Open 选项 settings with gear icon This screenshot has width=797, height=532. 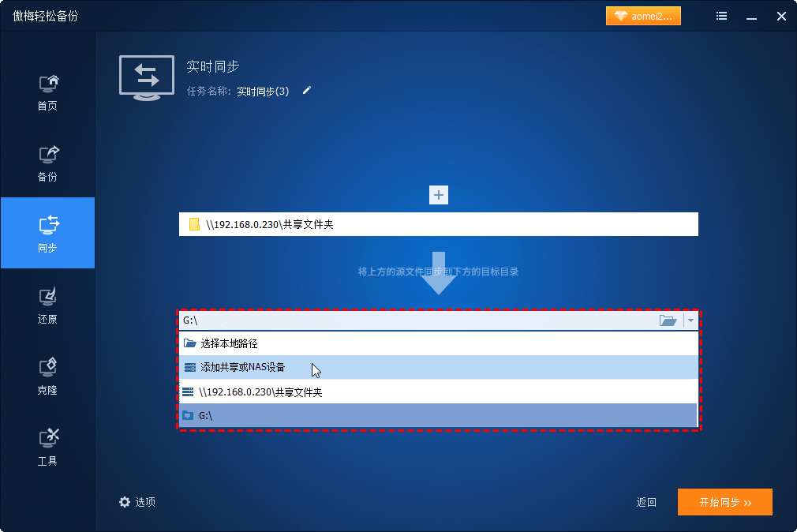(137, 502)
